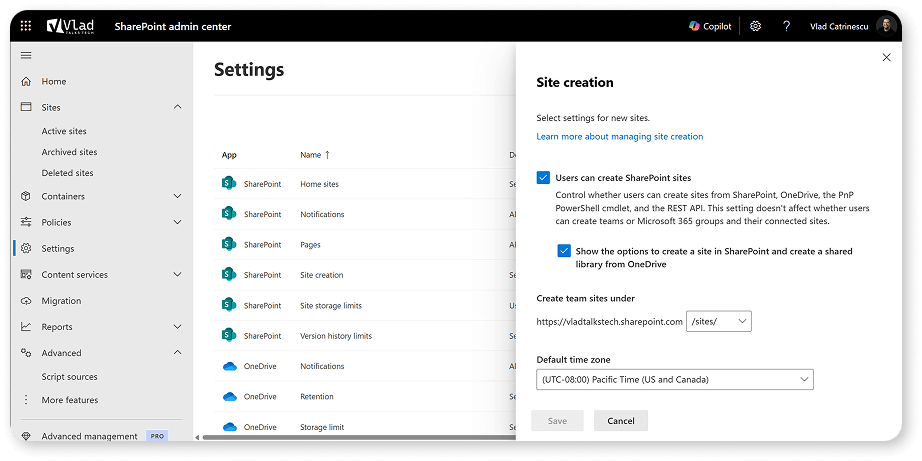Click the Containers cube icon
Viewport: 922px width, 461px height.
point(26,196)
